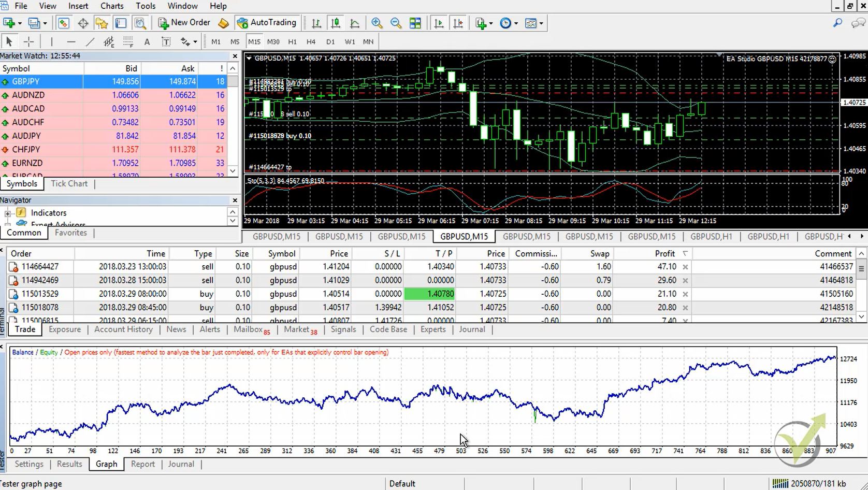Toggle the Market Watch panel visibility
This screenshot has width=868, height=490.
[63, 23]
